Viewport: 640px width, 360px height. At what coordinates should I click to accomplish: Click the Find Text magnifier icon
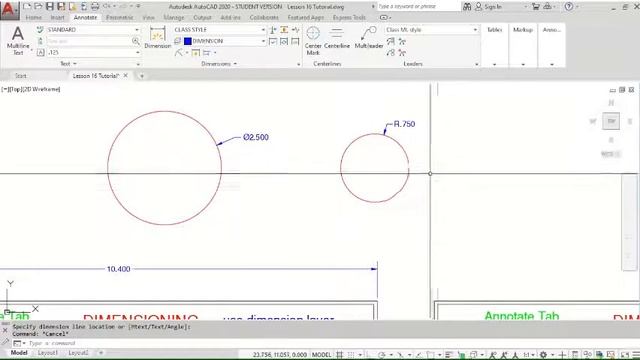point(136,41)
